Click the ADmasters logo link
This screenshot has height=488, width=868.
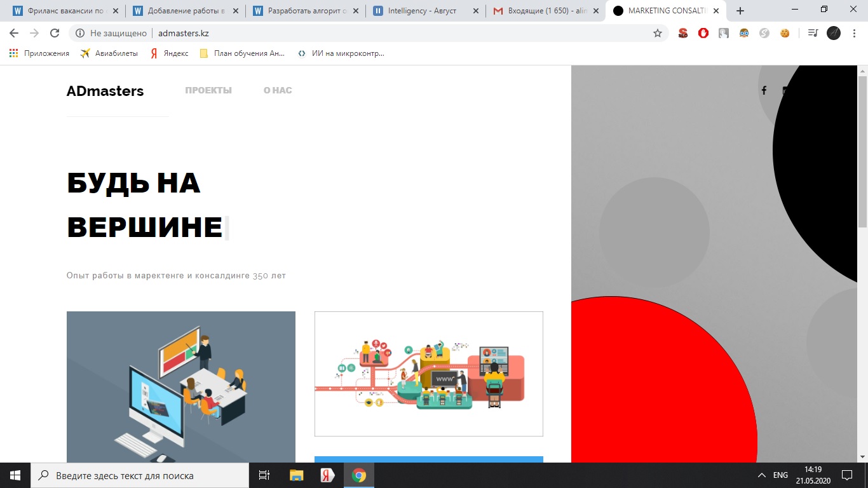coord(105,91)
